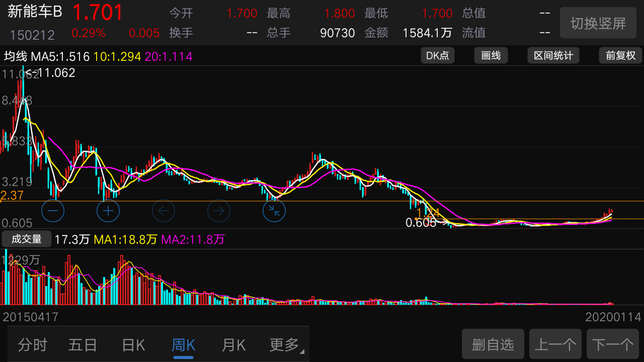Tap the 10:1.294 moving average value
The image size is (644, 362).
117,56
